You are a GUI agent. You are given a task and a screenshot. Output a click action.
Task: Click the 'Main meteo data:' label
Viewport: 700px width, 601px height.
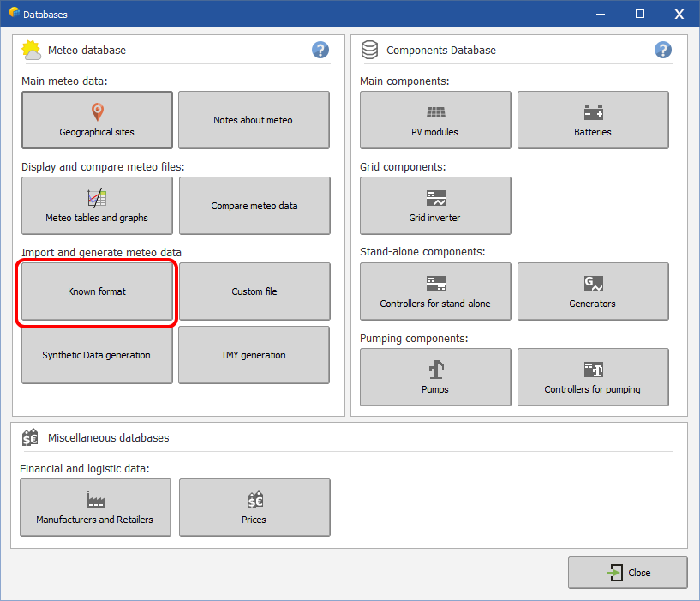click(64, 81)
